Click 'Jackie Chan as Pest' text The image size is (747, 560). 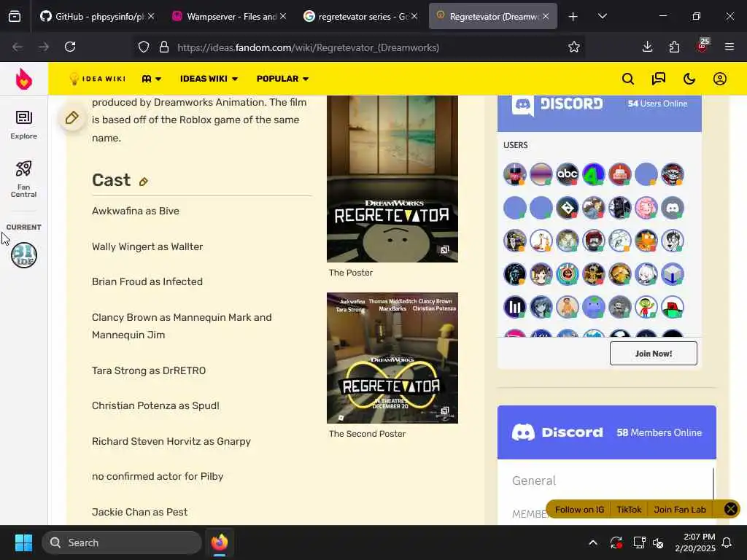139,512
